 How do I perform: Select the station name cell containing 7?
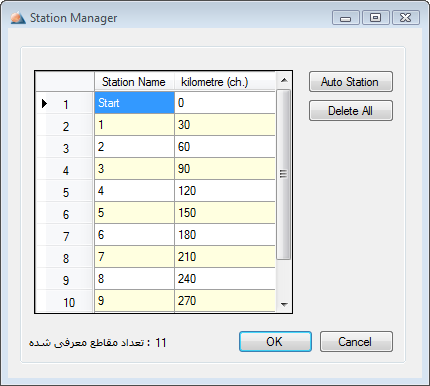click(x=134, y=257)
